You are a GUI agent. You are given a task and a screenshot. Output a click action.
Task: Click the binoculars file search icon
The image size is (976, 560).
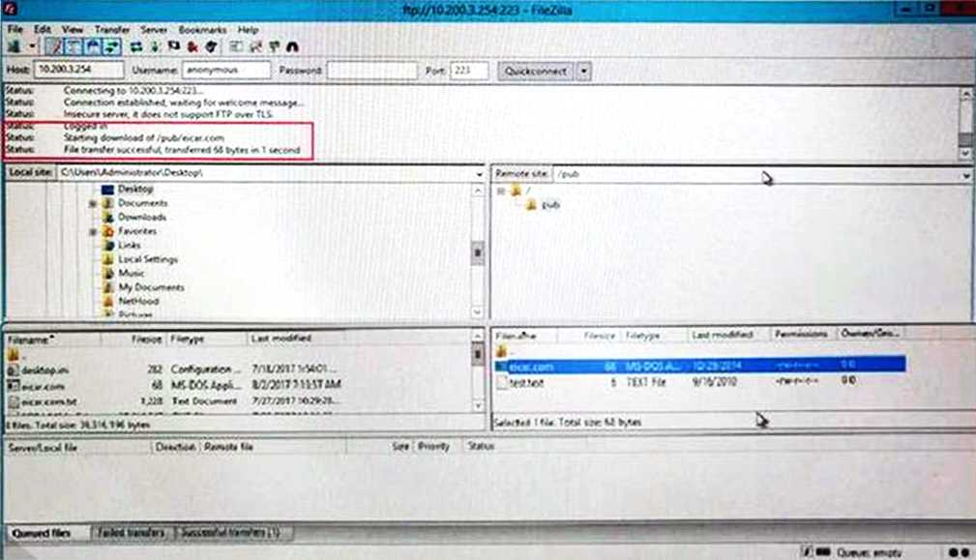tap(292, 46)
